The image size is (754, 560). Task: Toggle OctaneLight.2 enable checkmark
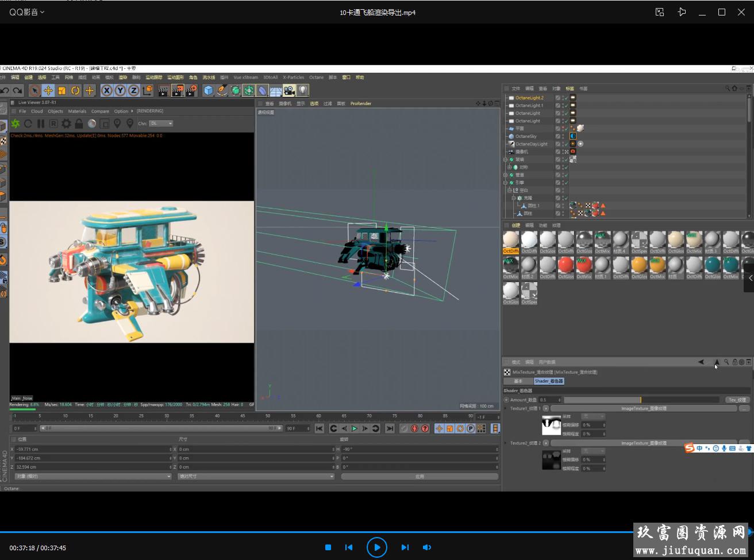coord(566,98)
